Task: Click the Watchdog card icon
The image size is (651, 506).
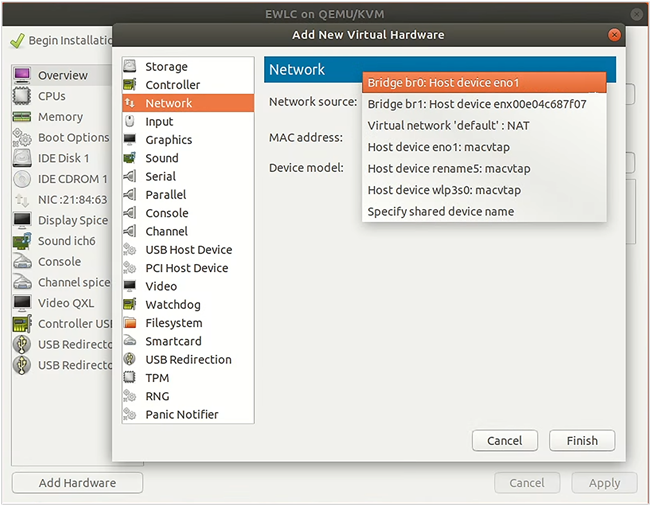Action: (130, 304)
